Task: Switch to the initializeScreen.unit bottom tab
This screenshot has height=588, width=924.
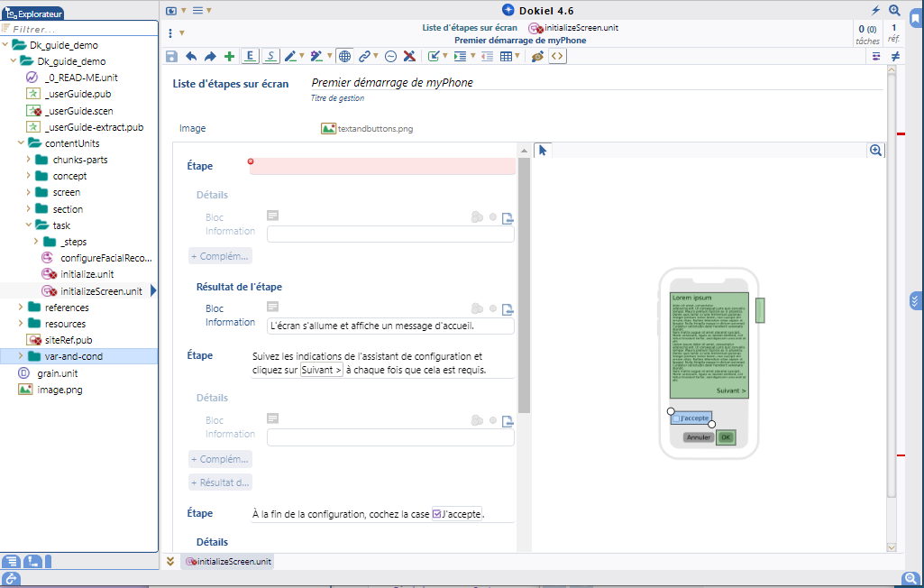Action: click(x=229, y=562)
